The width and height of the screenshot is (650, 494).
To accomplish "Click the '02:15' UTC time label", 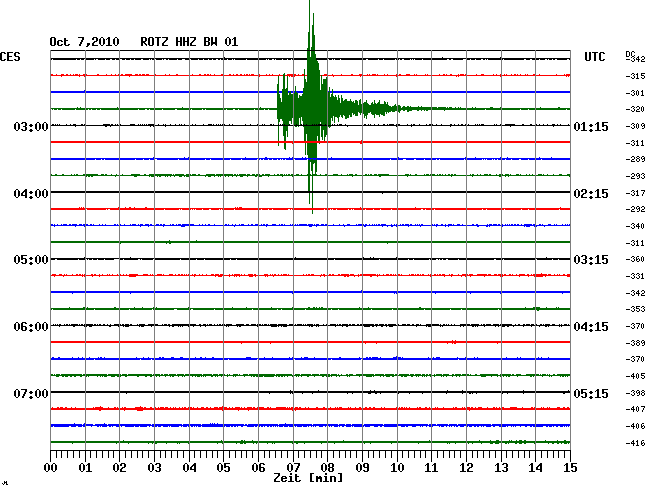I will [x=591, y=194].
